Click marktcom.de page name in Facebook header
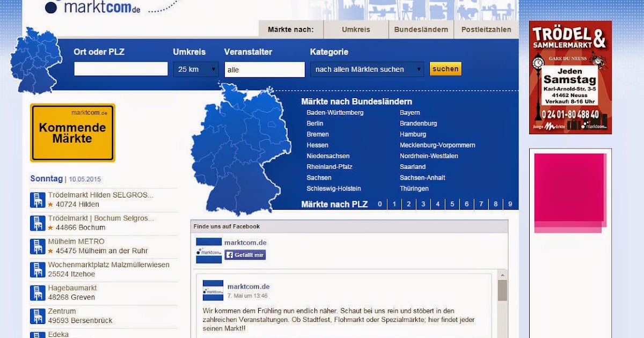This screenshot has height=338, width=644. click(245, 243)
